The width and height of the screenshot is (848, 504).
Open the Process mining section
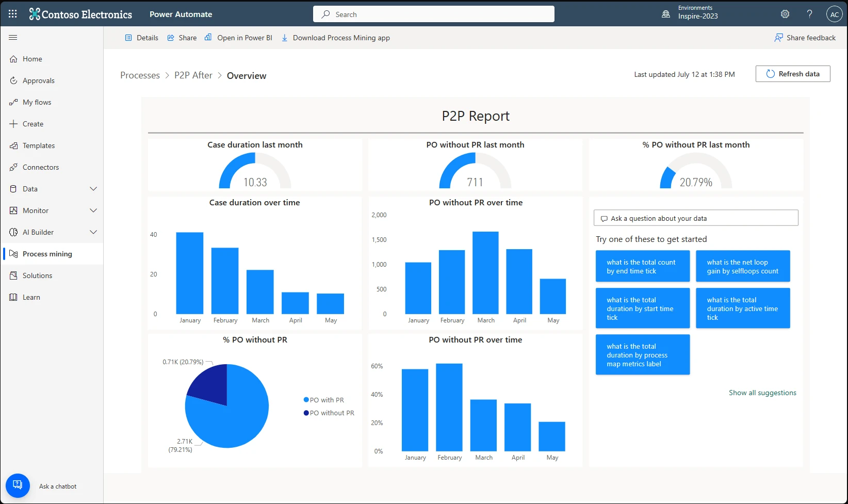(x=47, y=254)
